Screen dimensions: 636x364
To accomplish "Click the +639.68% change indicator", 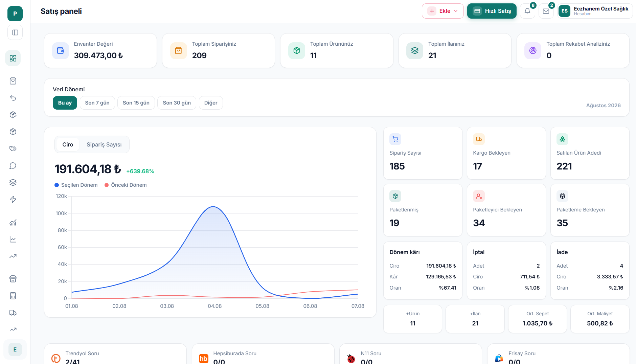I will 140,171.
